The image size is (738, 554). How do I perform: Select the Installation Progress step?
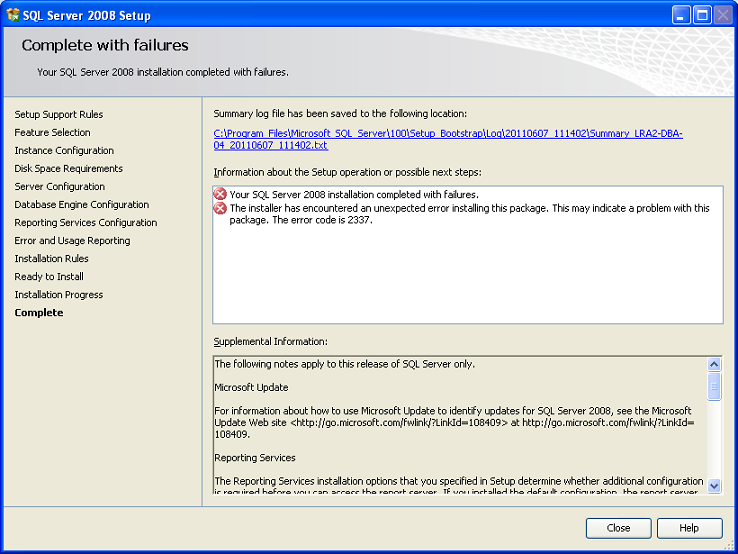click(59, 295)
